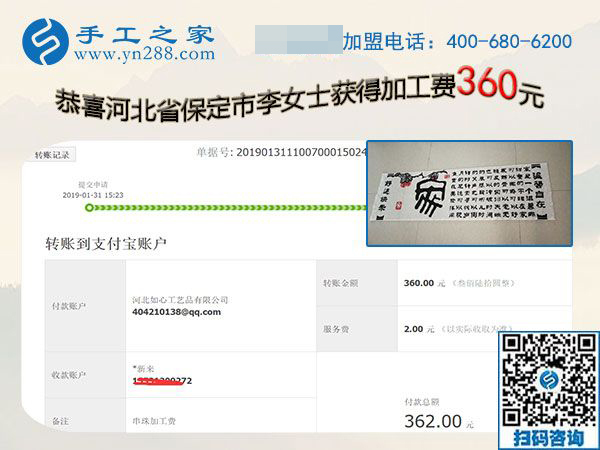
Task: Click the 串珠加工费 remark text
Action: tap(154, 421)
